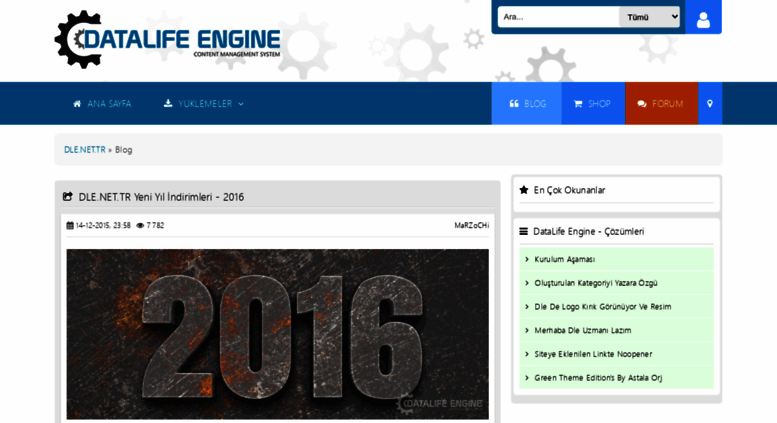Open Siteye Eklenilen Linkte Noopener link

click(593, 354)
